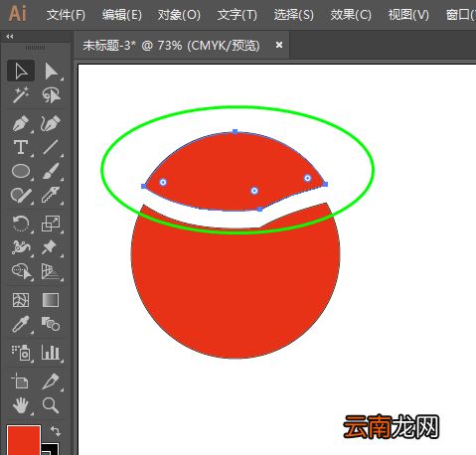The image size is (476, 455).
Task: Open the 效果(C) menu
Action: [351, 15]
